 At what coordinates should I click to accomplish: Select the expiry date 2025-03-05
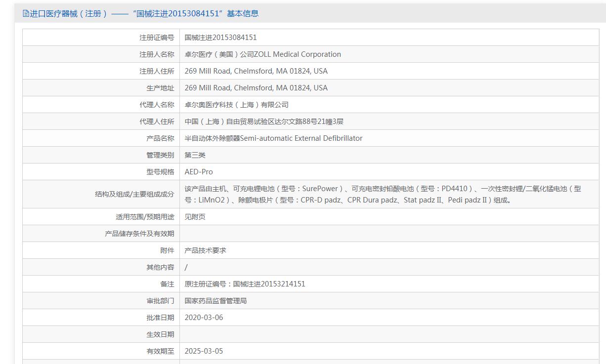pos(204,351)
